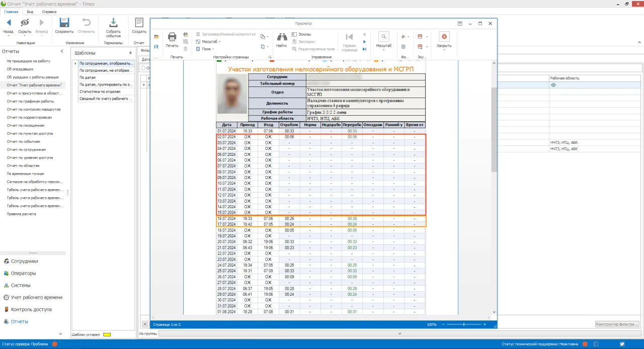Viewport: 644px width, 349px height.
Task: Adjust the preview zoom slider
Action: click(463, 325)
